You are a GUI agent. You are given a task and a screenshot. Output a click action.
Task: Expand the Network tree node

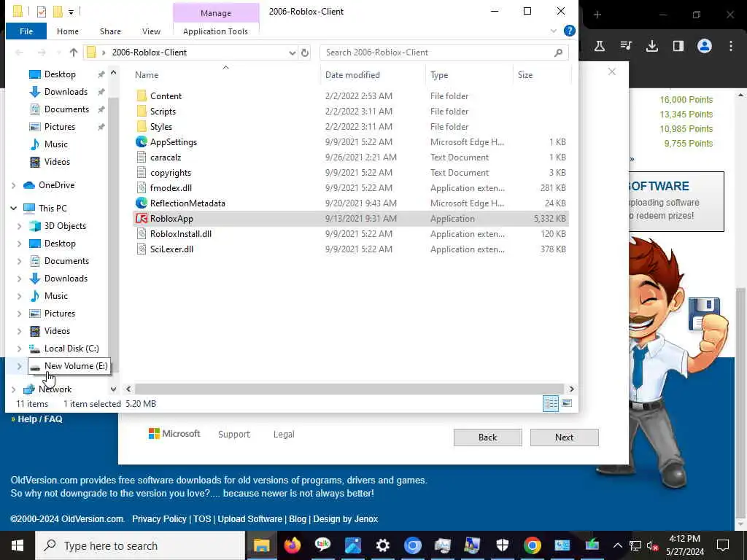(13, 389)
